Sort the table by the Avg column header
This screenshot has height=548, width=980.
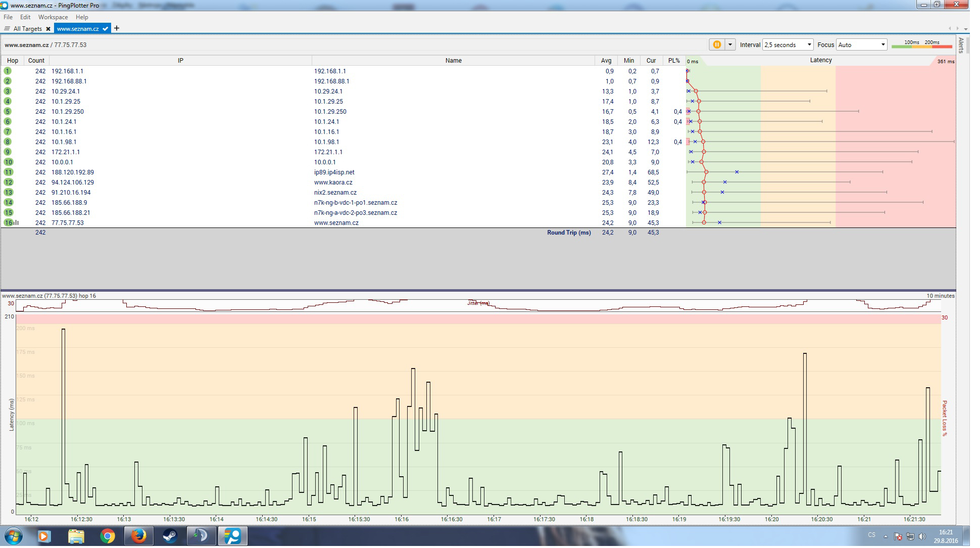(x=606, y=61)
